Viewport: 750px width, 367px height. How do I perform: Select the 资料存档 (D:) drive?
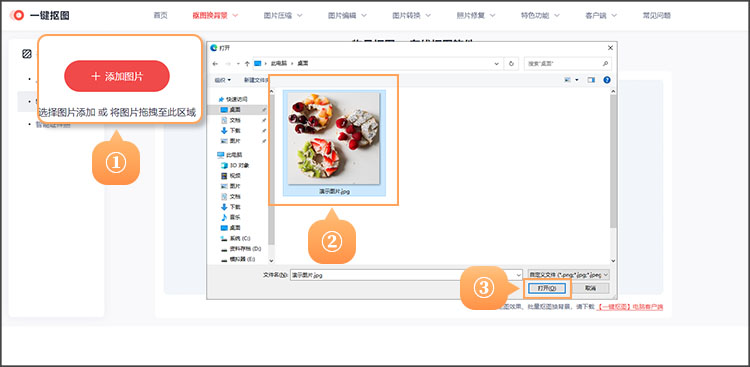click(241, 248)
